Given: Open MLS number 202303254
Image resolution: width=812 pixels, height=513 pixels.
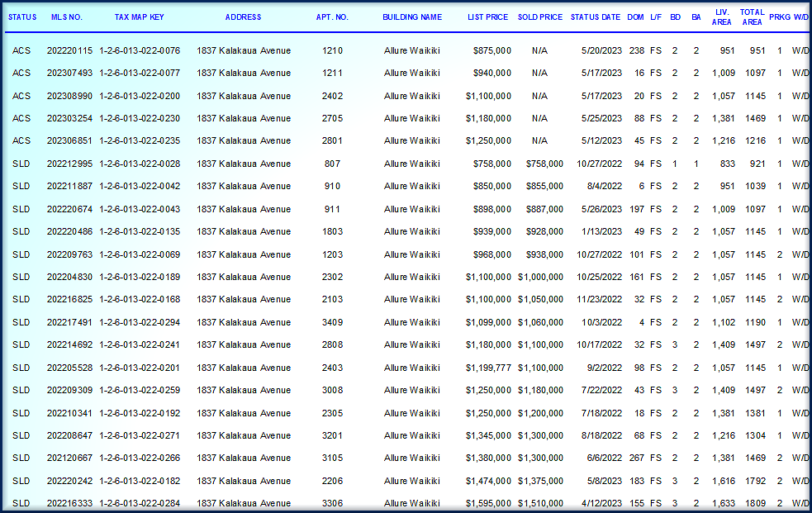Looking at the screenshot, I should (x=69, y=119).
